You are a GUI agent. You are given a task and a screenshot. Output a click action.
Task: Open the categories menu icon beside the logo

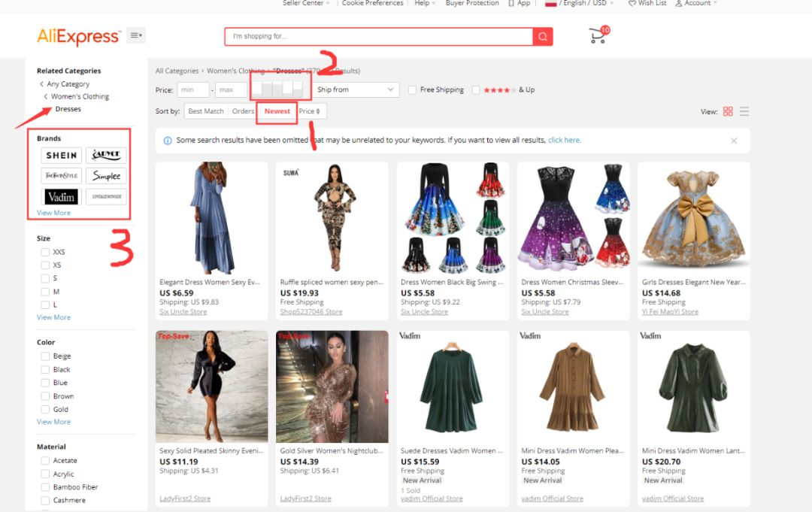click(x=135, y=35)
